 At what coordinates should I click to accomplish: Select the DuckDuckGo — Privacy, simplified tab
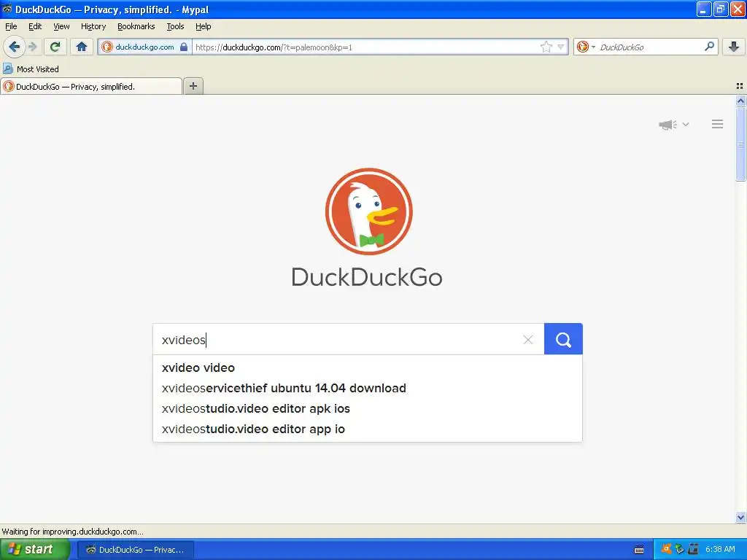(x=91, y=86)
